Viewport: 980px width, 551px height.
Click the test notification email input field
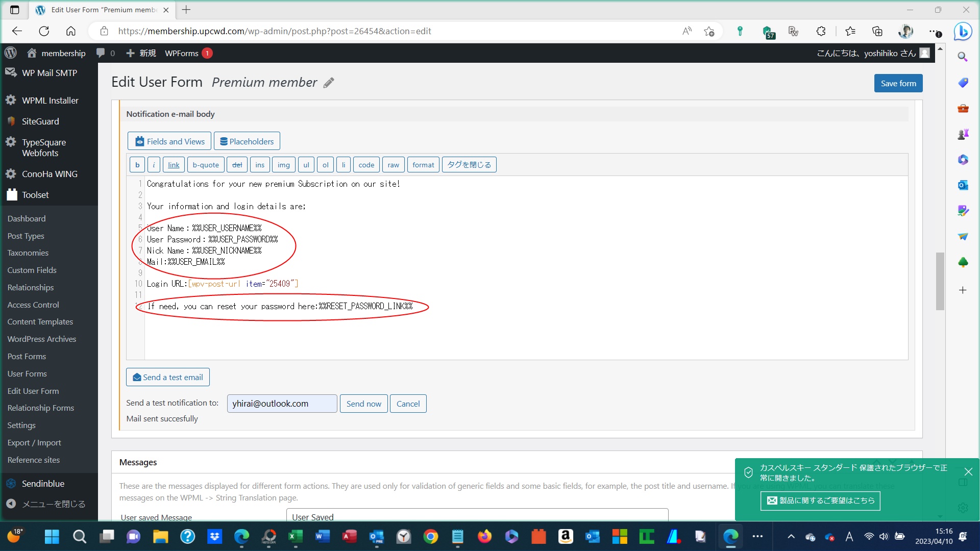282,404
